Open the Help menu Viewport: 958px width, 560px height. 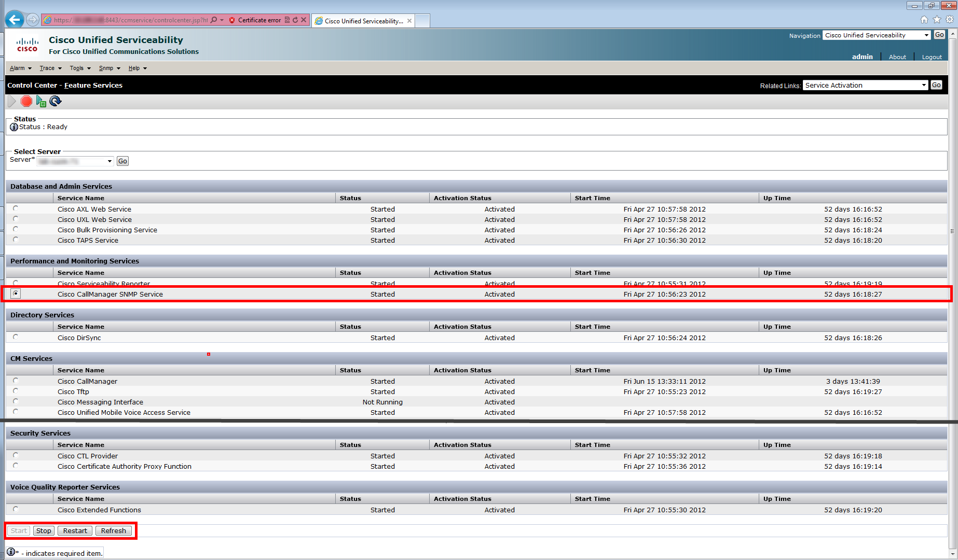138,68
